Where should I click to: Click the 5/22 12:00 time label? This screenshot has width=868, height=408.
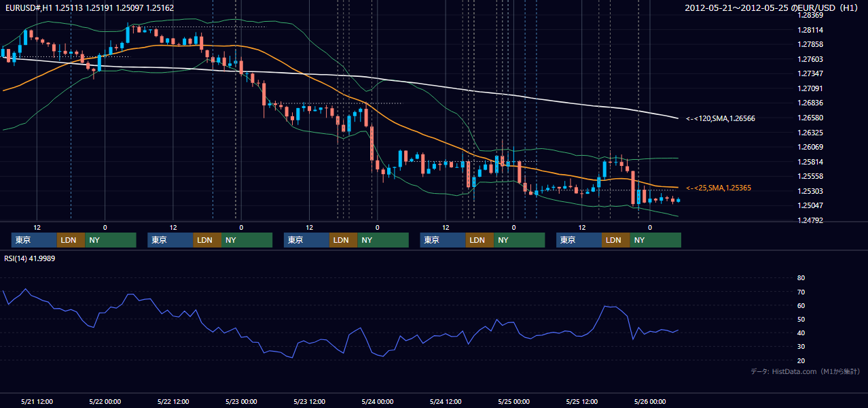173,401
